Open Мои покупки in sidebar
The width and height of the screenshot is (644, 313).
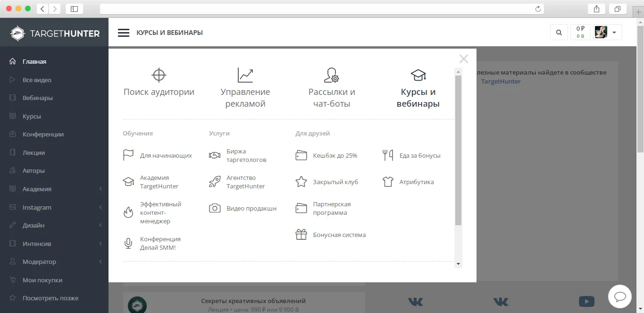click(x=42, y=280)
